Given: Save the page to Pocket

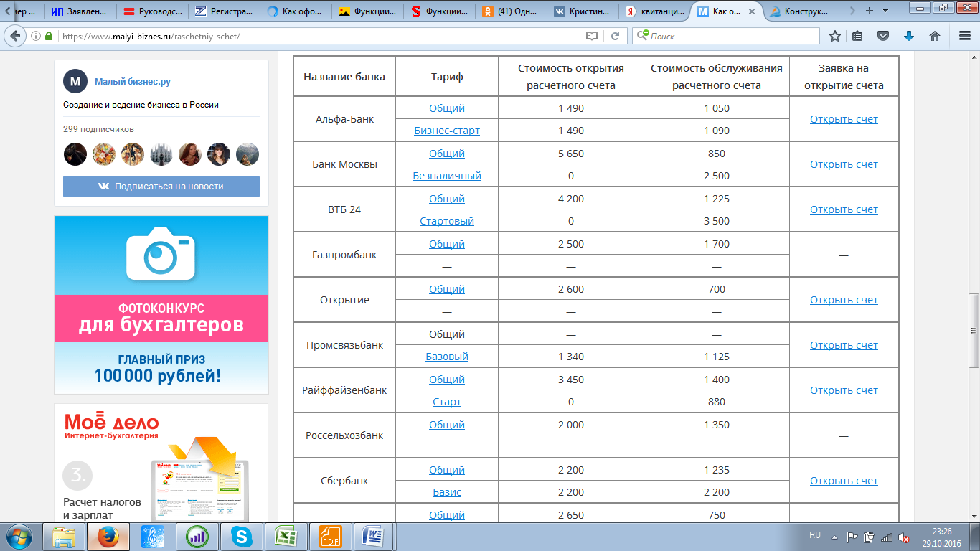Looking at the screenshot, I should click(x=884, y=36).
